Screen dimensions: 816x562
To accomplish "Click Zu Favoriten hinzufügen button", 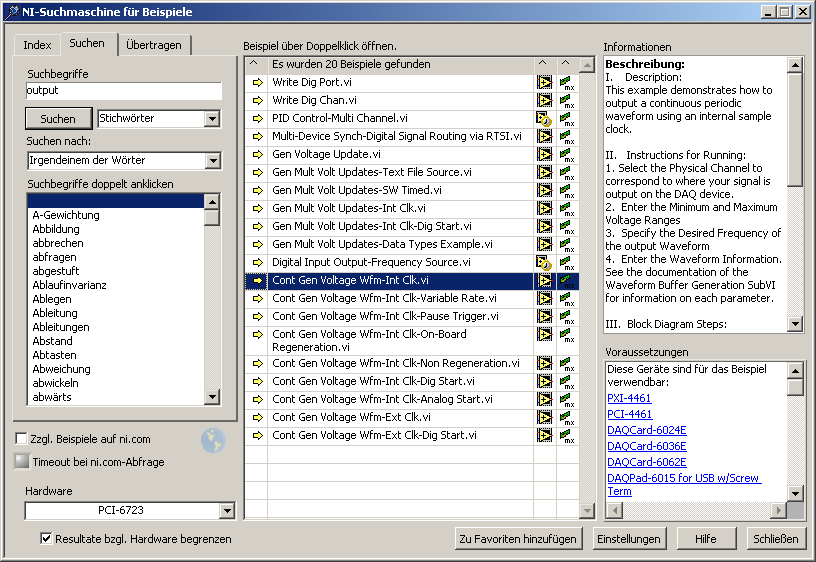I will coord(518,539).
